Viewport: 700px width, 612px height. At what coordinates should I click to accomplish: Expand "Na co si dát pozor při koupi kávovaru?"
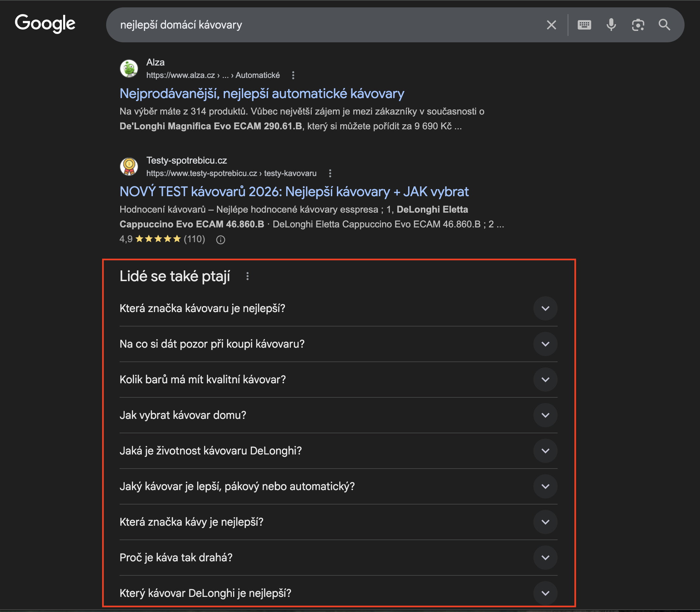545,344
